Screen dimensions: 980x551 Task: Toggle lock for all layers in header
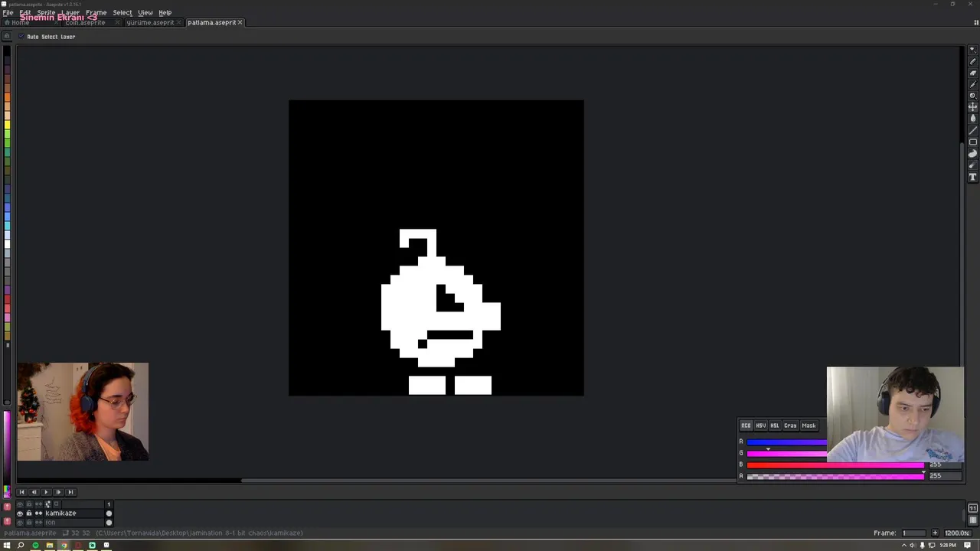pyautogui.click(x=29, y=504)
